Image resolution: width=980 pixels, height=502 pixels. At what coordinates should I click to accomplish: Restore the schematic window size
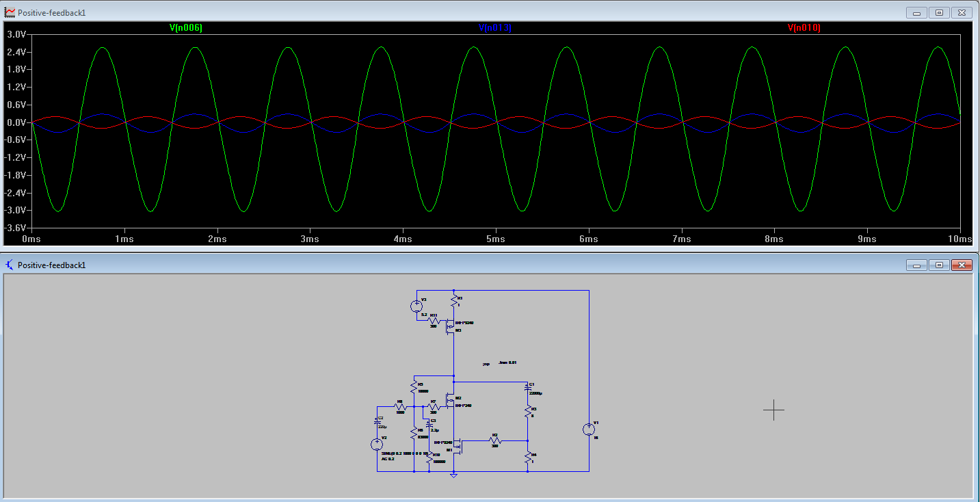939,265
